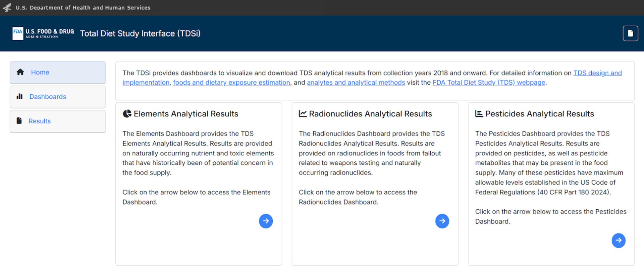
Task: Click the Total Diet Study Interface (TDSi) title
Action: pos(140,34)
